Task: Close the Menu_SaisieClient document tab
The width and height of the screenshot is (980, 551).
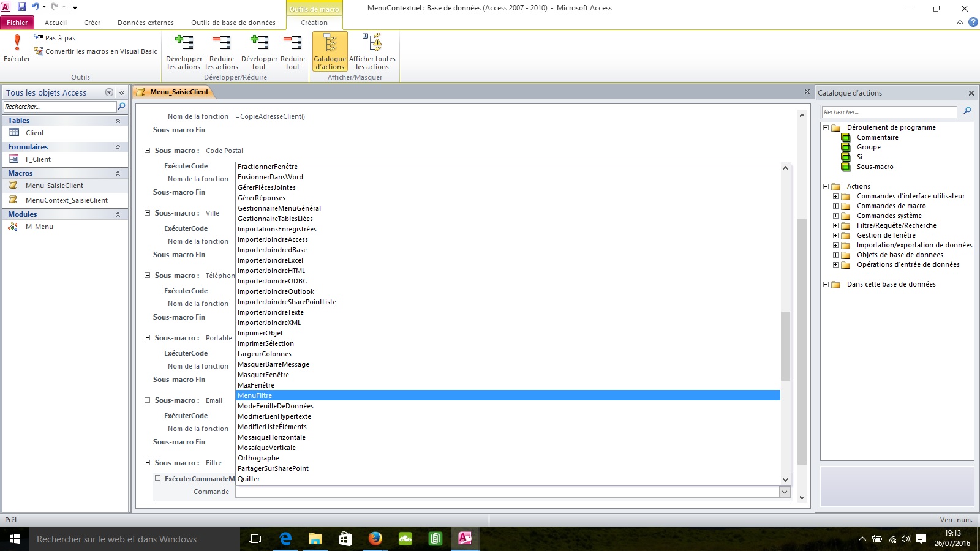Action: click(807, 92)
